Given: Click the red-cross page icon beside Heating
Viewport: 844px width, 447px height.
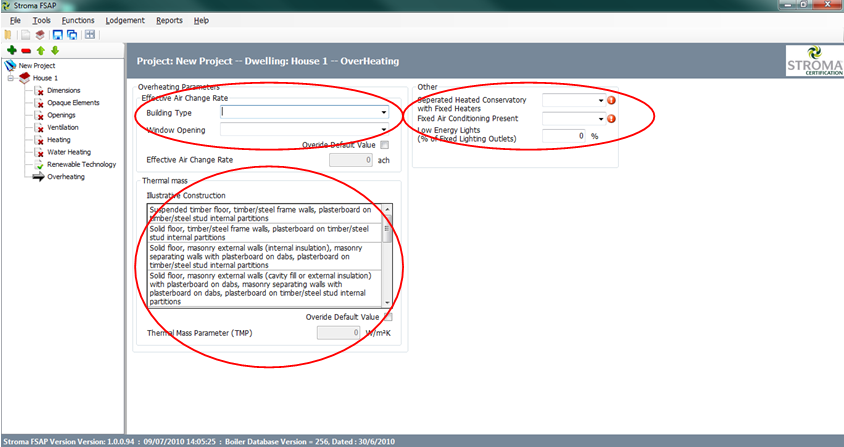Looking at the screenshot, I should point(38,140).
